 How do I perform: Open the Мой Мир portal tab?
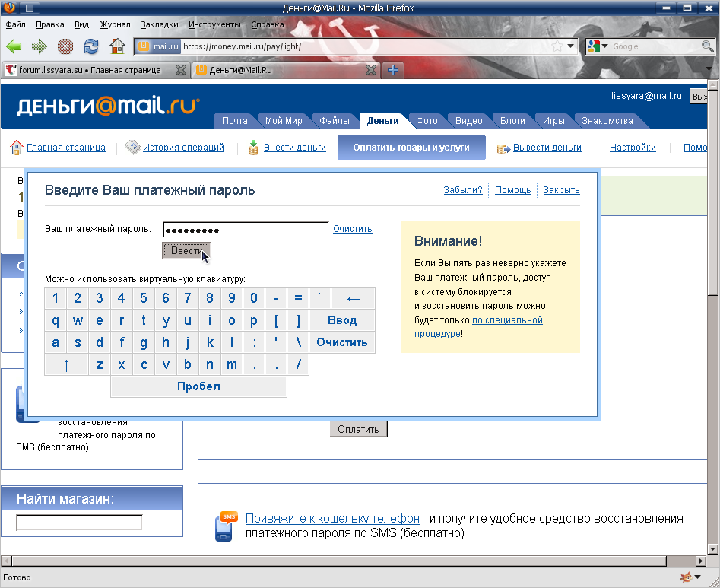(x=284, y=121)
